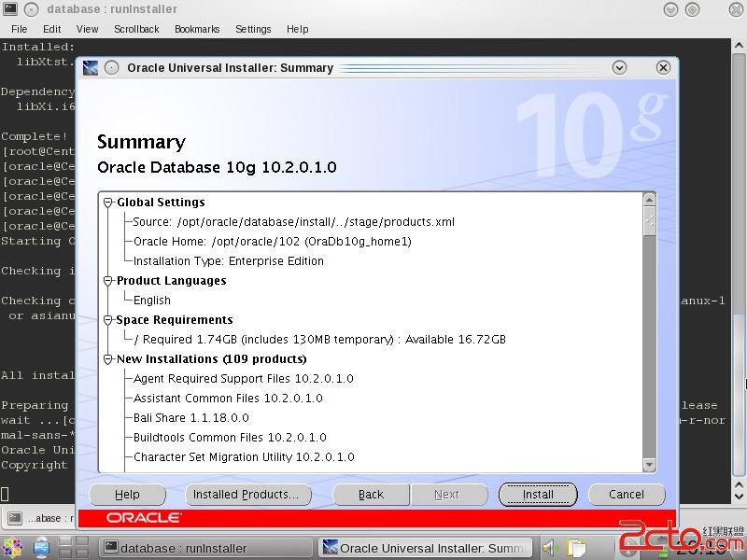The image size is (747, 560).
Task: Select 'Character Set Migration Utility 10.2.0.1.0'
Action: [x=244, y=457]
